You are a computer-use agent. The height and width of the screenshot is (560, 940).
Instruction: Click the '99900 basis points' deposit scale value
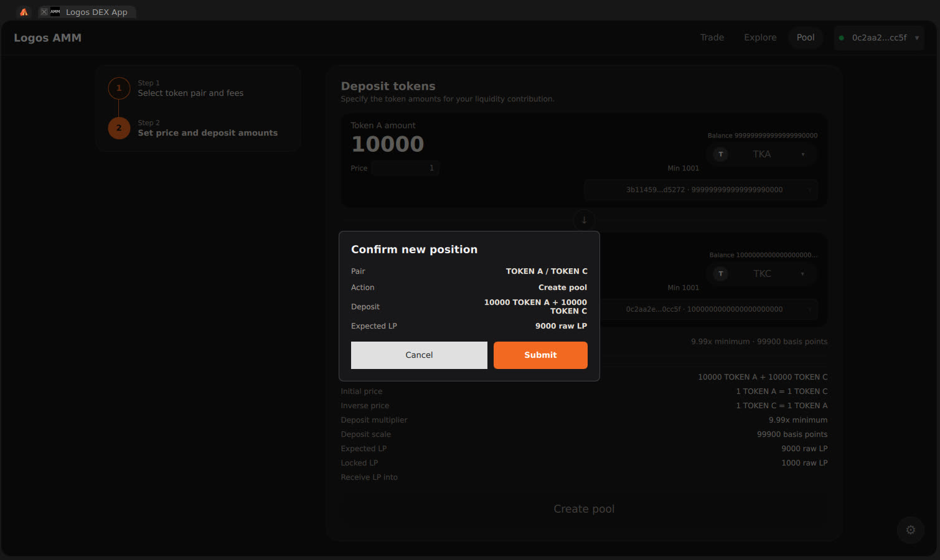(792, 434)
